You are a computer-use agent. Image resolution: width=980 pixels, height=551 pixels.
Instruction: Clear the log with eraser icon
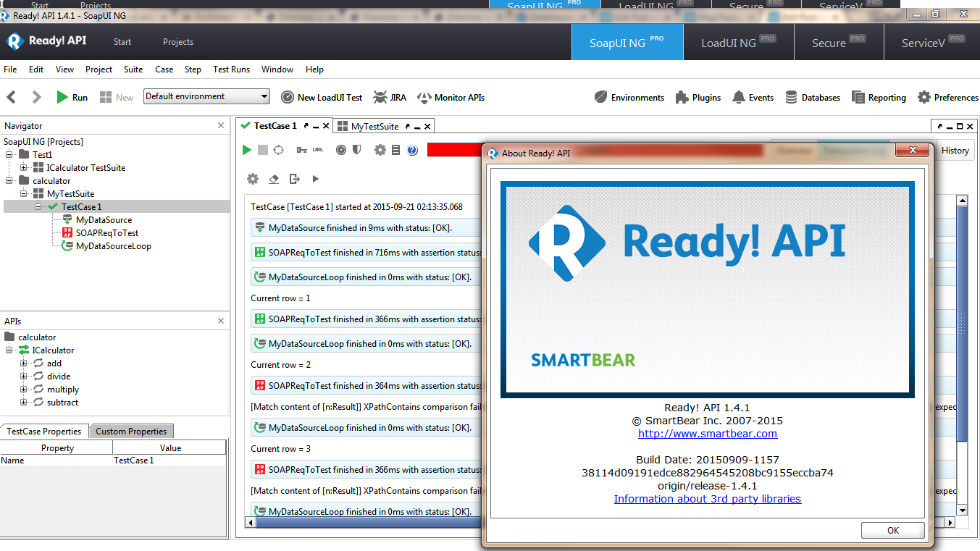click(274, 179)
